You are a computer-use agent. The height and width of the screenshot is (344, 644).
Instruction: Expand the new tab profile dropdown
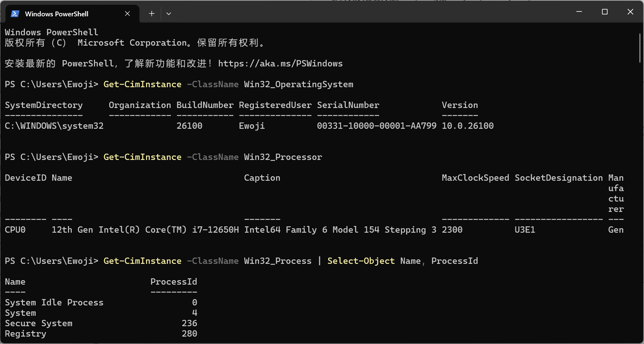169,14
